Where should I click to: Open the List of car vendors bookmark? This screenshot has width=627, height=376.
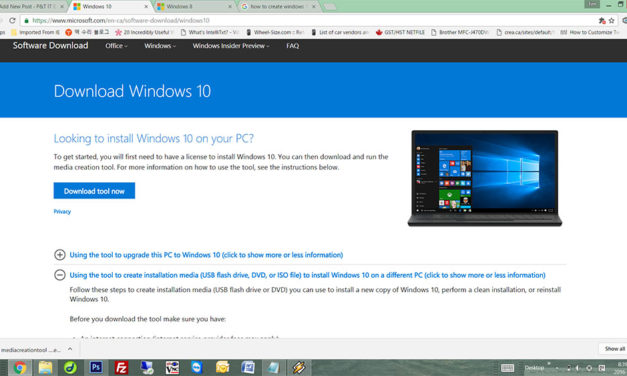tap(339, 32)
